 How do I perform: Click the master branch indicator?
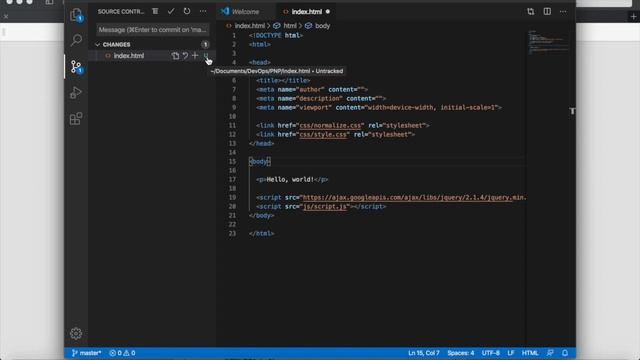[87, 353]
